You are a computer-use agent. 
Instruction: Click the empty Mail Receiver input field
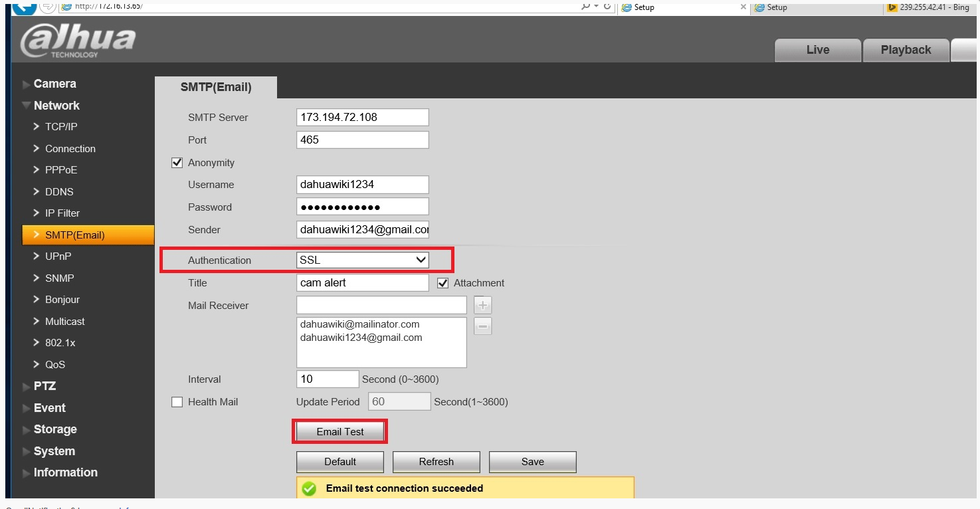click(381, 305)
